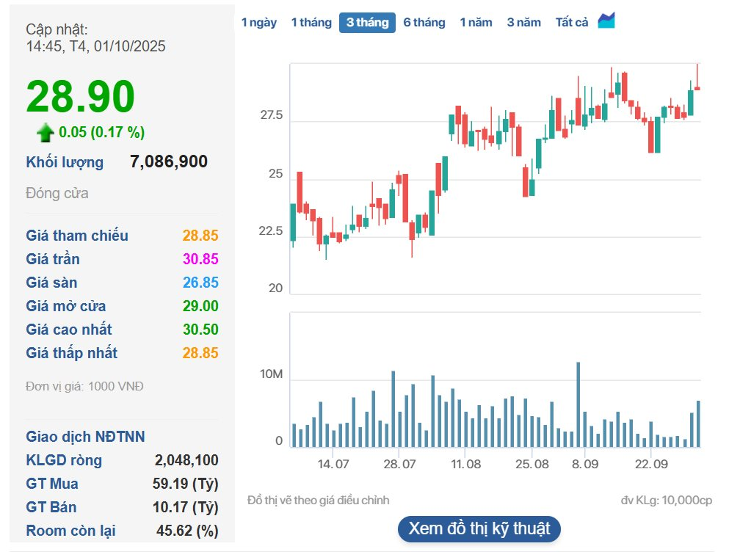Open Xem đồ thị kỹ thuật

click(x=479, y=528)
